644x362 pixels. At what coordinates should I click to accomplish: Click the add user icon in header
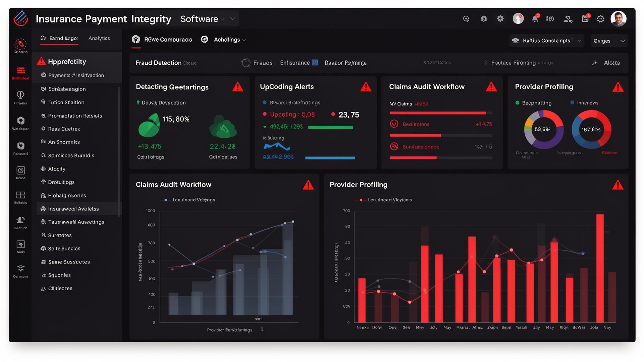(568, 19)
